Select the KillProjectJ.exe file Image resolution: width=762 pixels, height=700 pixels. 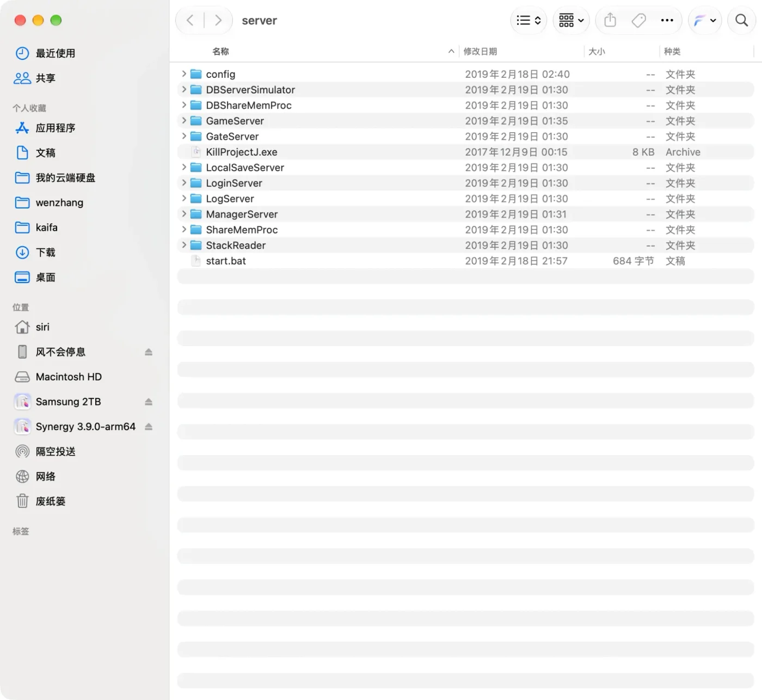pos(465,152)
